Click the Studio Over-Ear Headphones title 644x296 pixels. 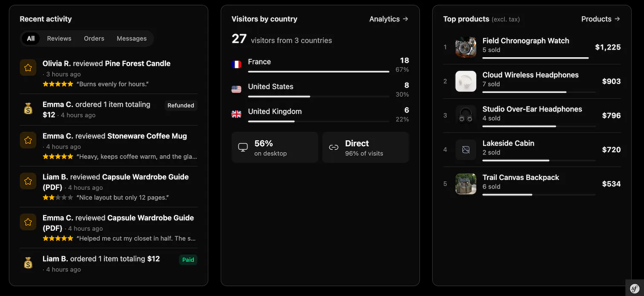[x=532, y=109]
